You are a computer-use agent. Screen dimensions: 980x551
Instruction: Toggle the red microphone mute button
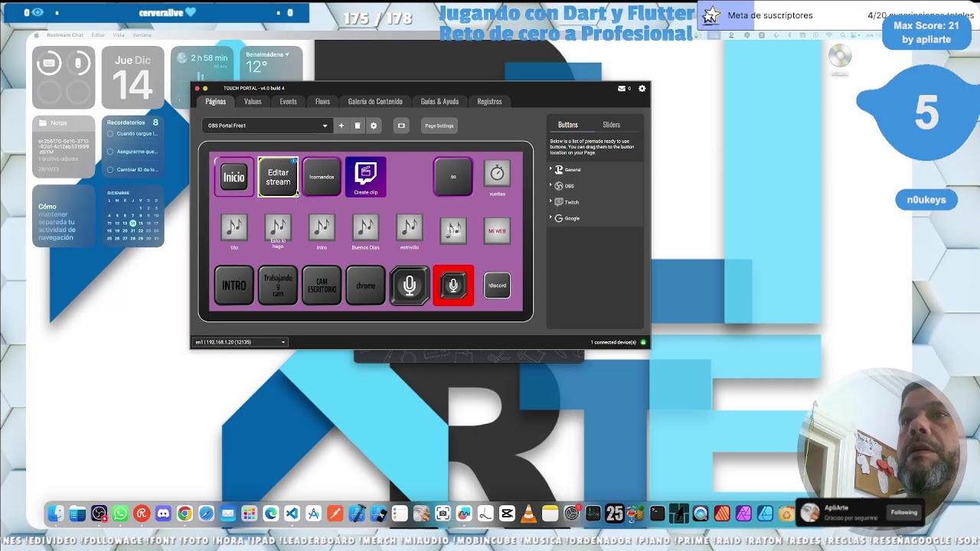click(x=453, y=285)
